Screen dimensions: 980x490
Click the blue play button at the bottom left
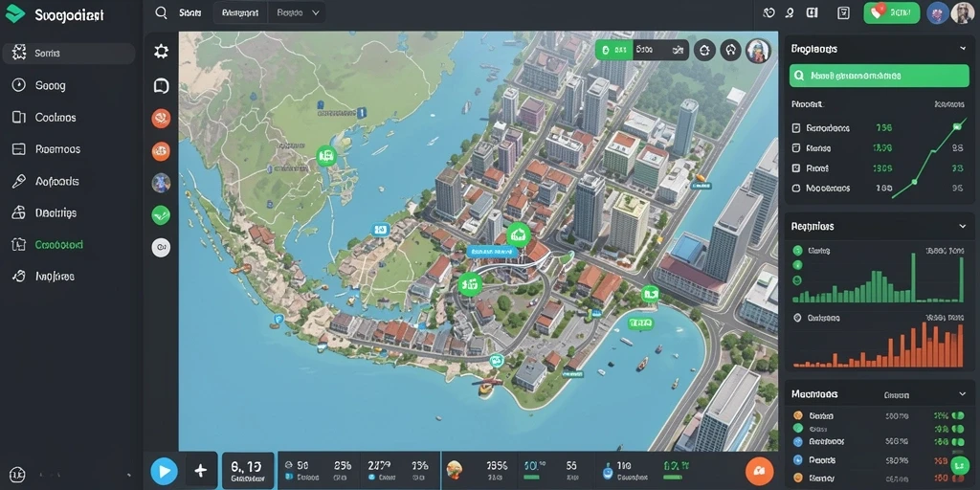164,471
